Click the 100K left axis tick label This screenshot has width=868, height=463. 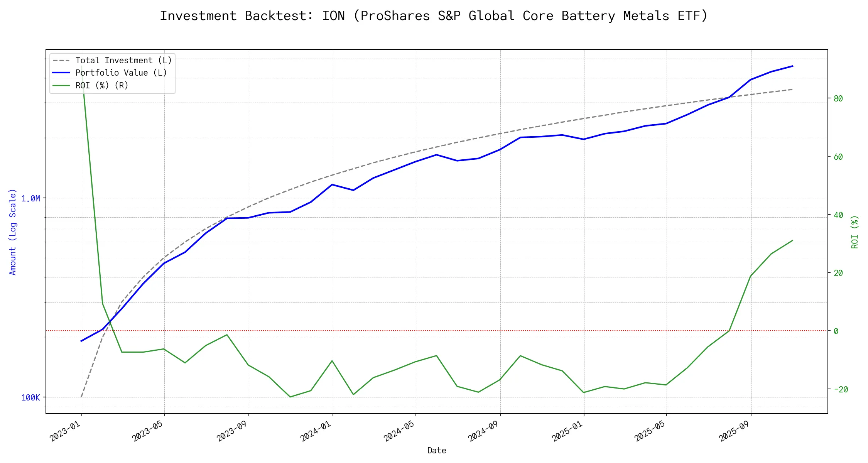[30, 398]
